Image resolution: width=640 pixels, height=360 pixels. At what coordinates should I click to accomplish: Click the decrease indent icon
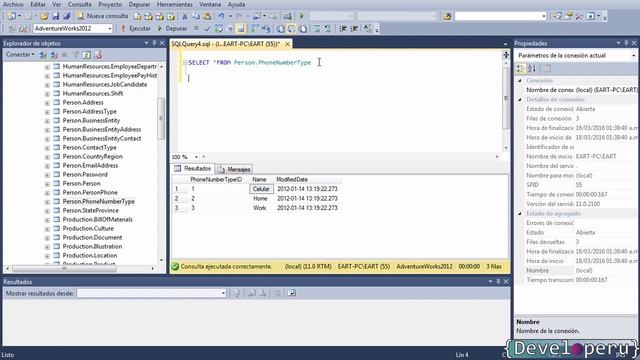tap(343, 29)
